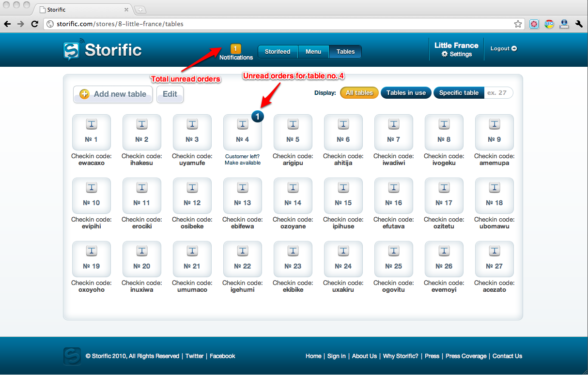The image size is (588, 375).
Task: Open the Menu tab
Action: tap(313, 52)
